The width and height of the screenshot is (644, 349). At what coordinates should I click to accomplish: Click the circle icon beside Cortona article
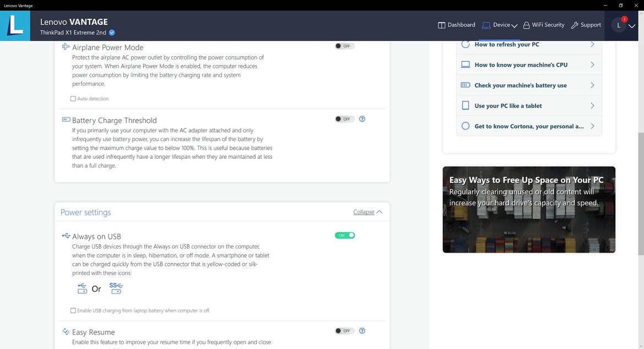click(x=466, y=126)
